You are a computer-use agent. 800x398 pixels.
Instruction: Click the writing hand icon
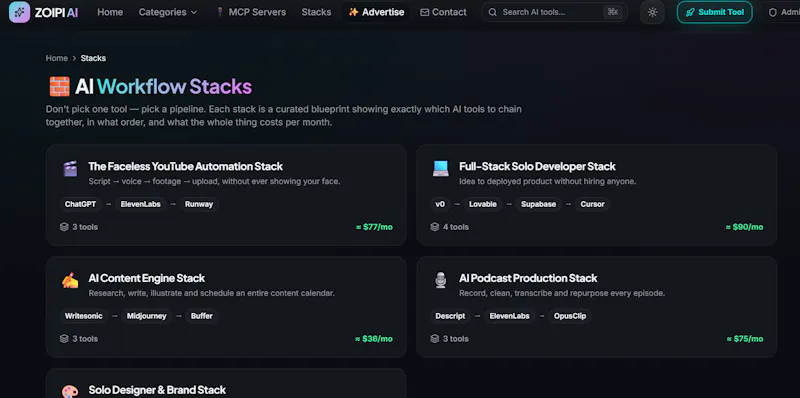coord(70,281)
